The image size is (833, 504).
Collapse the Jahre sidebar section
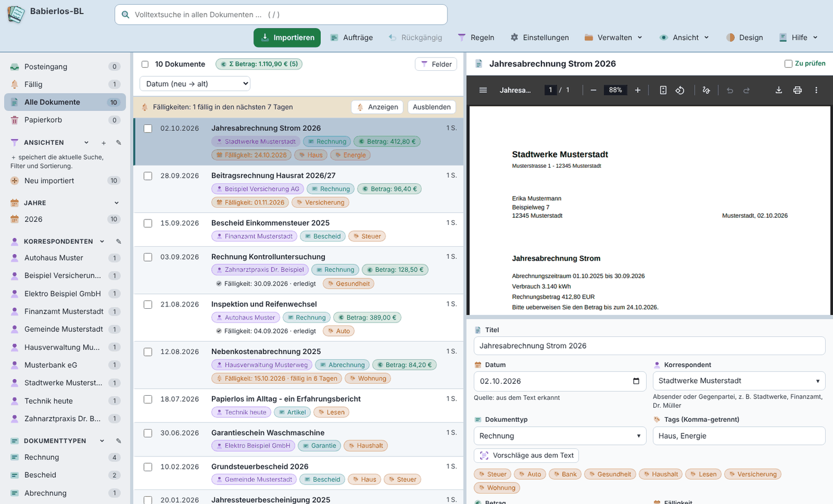coord(117,203)
